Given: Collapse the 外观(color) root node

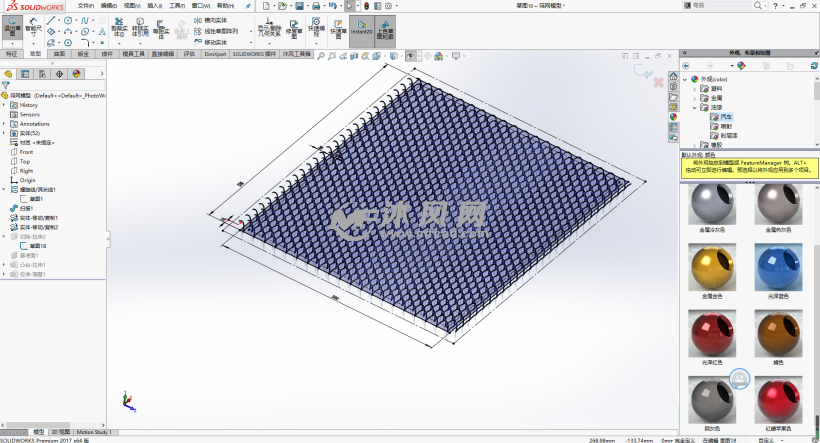Looking at the screenshot, I should click(x=685, y=79).
